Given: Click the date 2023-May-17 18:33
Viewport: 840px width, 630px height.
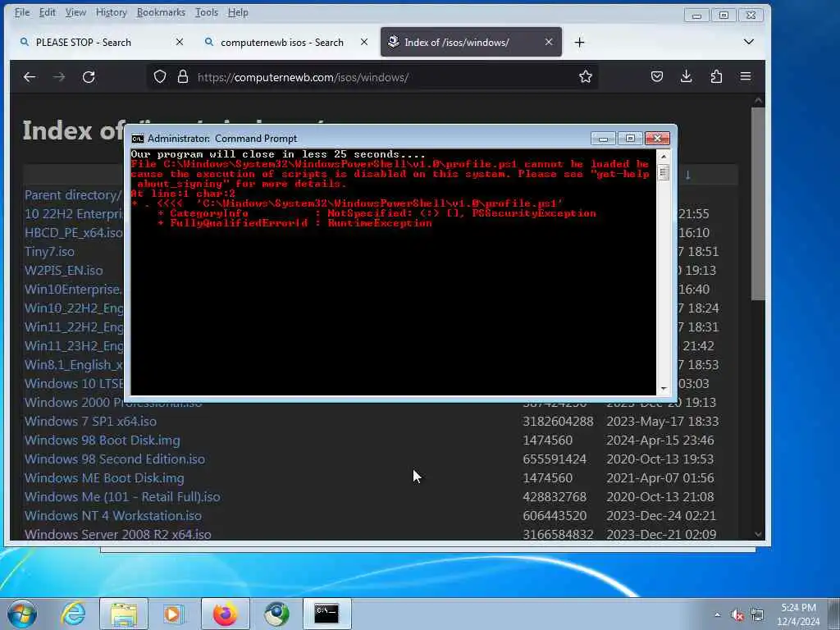Looking at the screenshot, I should click(x=663, y=422).
